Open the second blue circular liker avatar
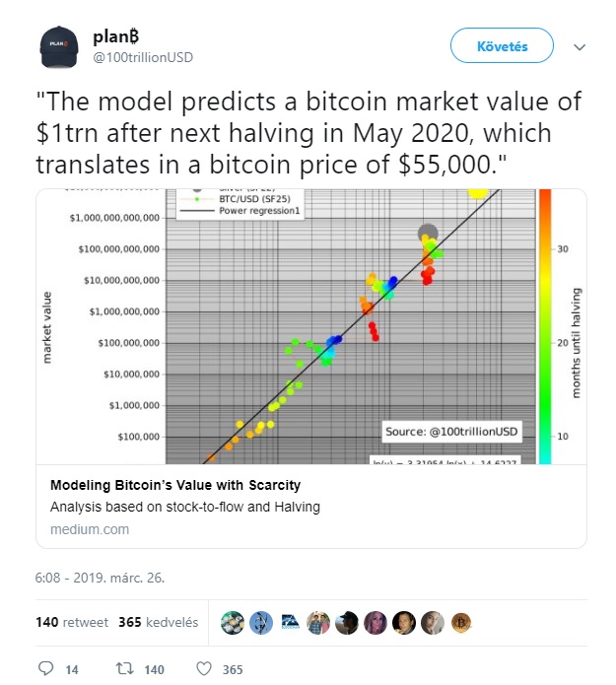The width and height of the screenshot is (616, 685). point(261,622)
